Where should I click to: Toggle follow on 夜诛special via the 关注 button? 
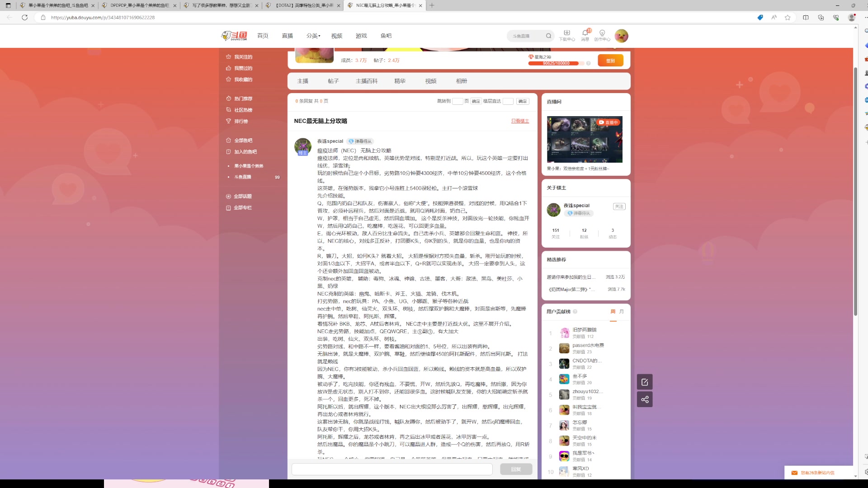[619, 206]
